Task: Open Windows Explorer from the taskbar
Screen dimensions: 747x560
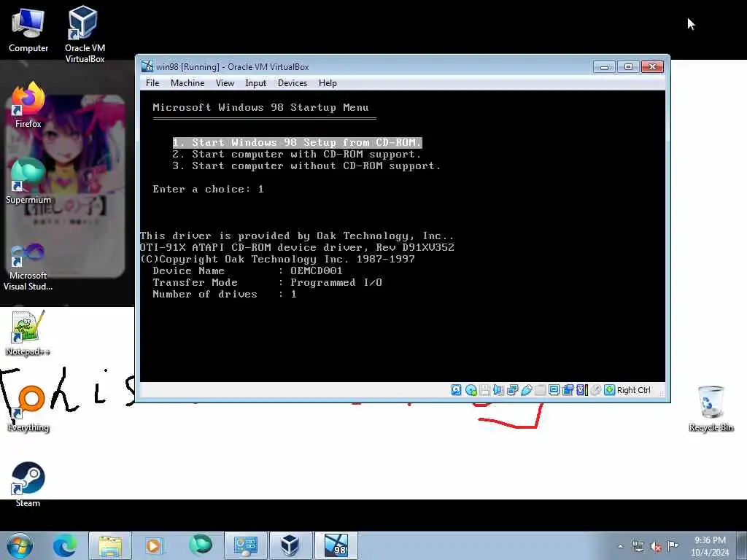Action: pos(110,545)
